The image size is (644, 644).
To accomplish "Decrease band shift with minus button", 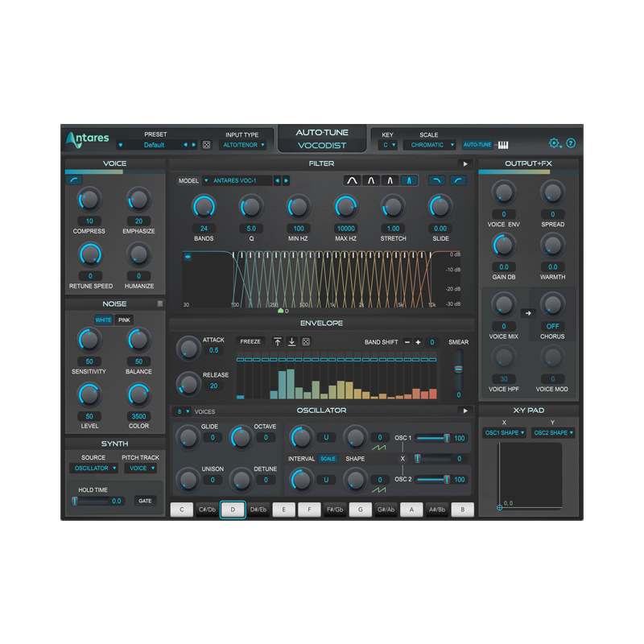I will [x=407, y=342].
